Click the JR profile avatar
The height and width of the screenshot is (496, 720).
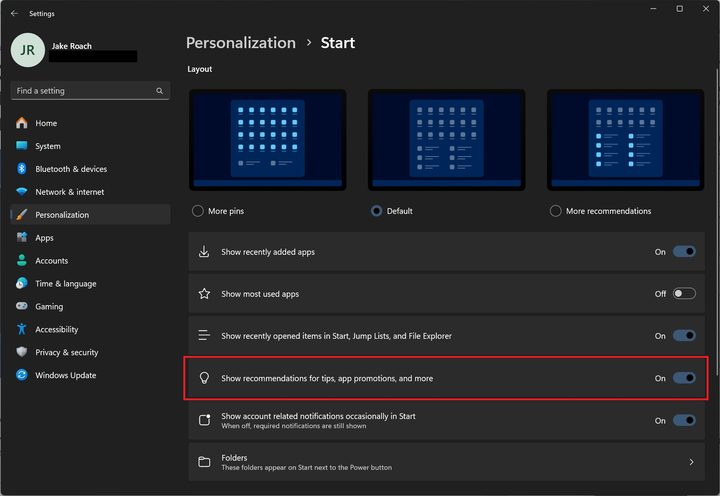pos(28,50)
